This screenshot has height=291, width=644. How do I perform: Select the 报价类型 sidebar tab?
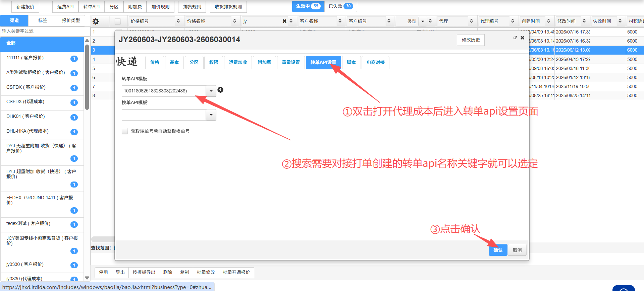71,20
